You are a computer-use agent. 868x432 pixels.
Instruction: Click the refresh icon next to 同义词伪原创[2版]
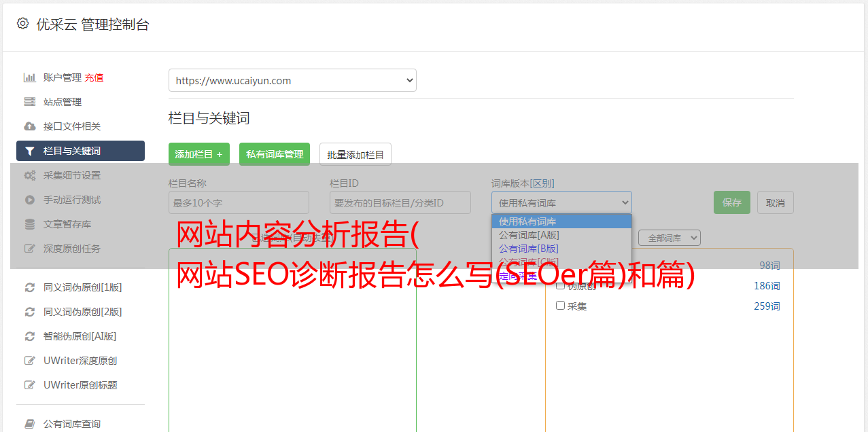click(x=29, y=312)
